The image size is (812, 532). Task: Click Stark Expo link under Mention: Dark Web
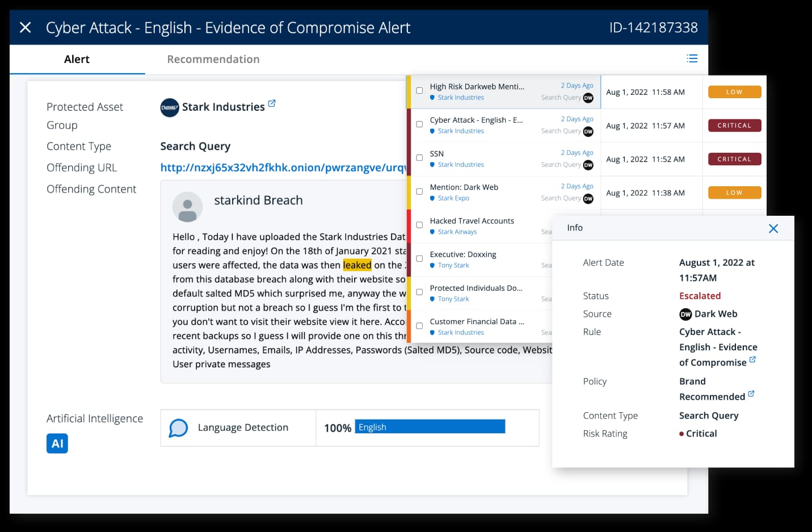453,198
